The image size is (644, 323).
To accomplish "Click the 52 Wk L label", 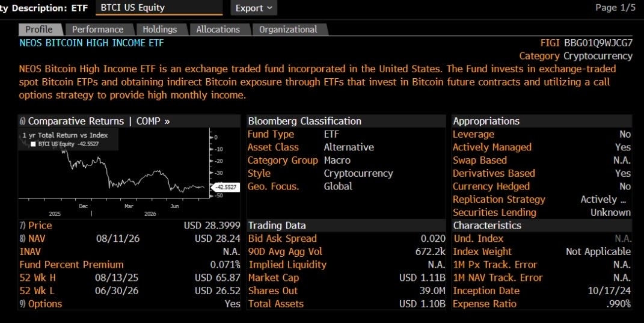I will [37, 291].
